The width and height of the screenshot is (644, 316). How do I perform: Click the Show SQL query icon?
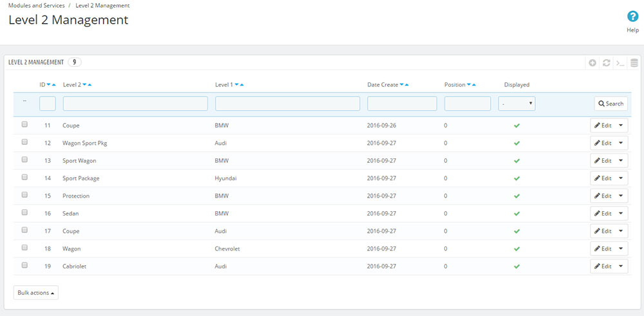tap(620, 63)
